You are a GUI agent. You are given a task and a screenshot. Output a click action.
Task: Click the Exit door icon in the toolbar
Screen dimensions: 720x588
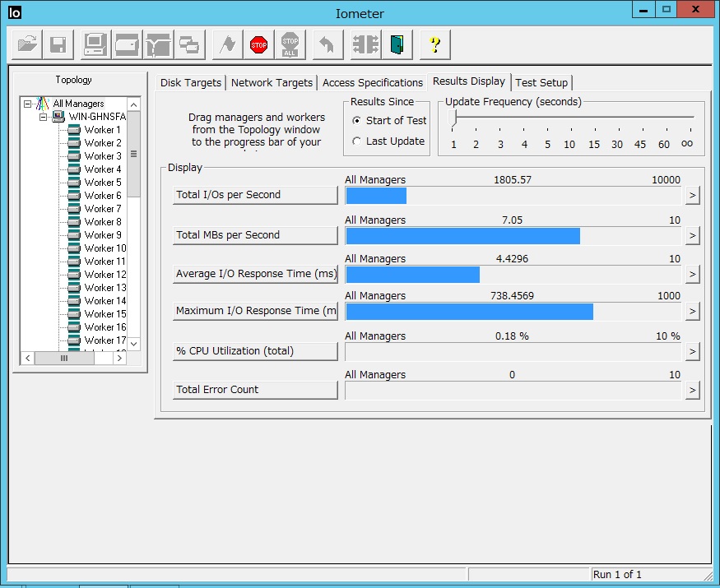(397, 44)
